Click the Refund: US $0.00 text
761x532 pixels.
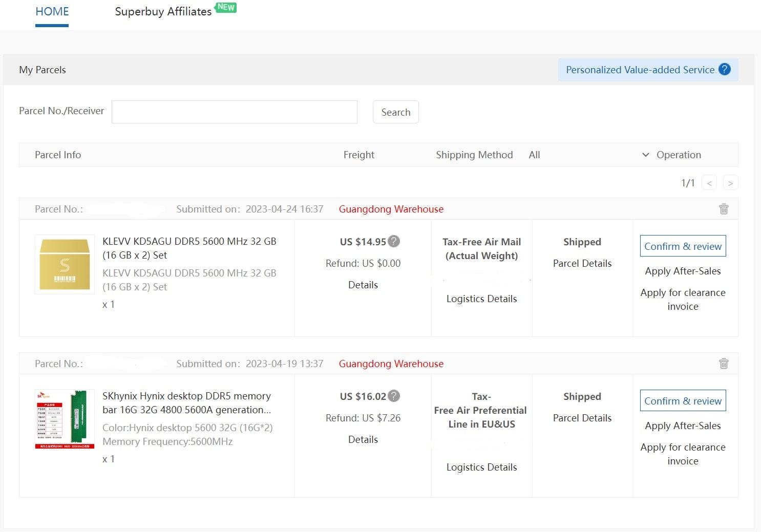[363, 263]
